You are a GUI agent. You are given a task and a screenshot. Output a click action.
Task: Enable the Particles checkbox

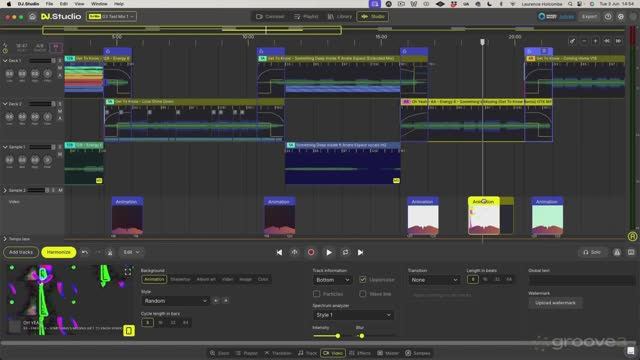point(316,294)
